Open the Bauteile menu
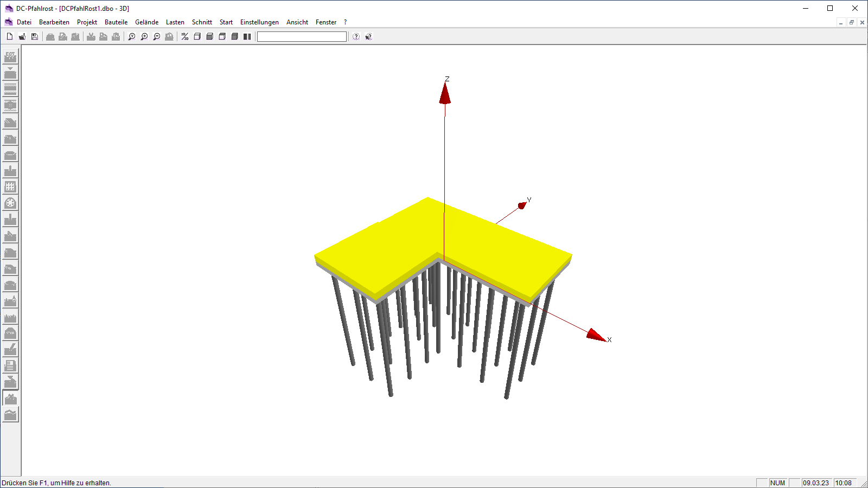The image size is (868, 488). pos(116,22)
